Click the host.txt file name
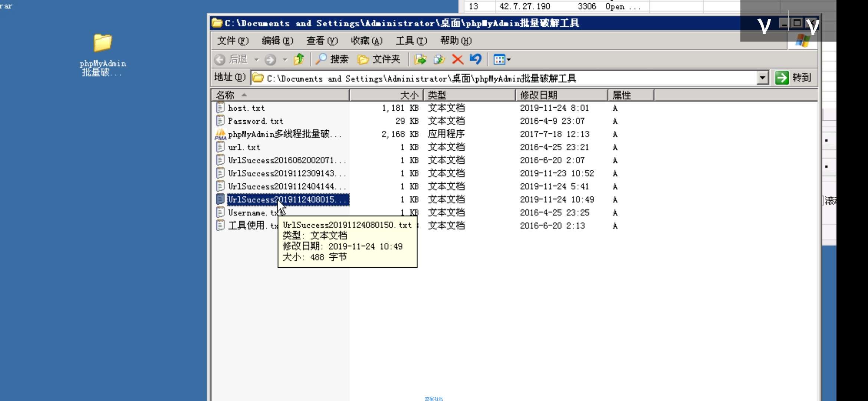The height and width of the screenshot is (401, 868). click(x=246, y=108)
